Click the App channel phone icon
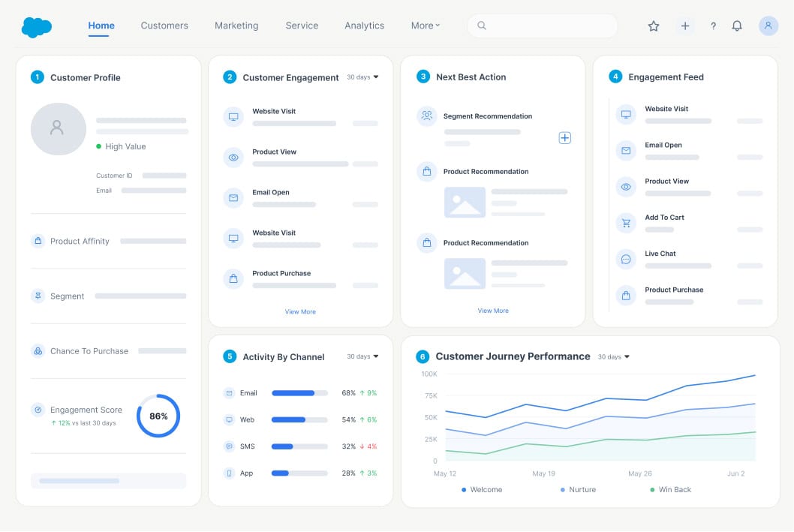 point(230,473)
